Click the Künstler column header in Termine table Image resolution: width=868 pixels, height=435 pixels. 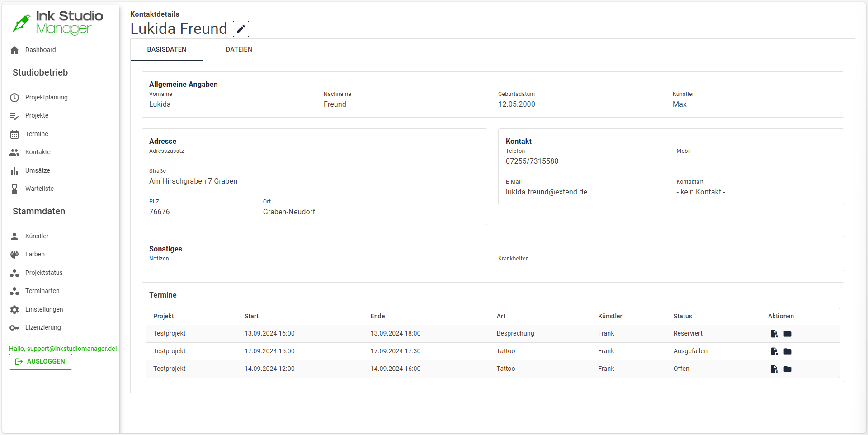pyautogui.click(x=610, y=317)
